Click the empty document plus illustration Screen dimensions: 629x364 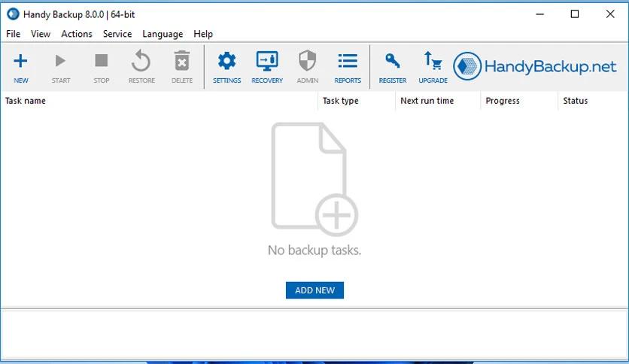pos(314,179)
